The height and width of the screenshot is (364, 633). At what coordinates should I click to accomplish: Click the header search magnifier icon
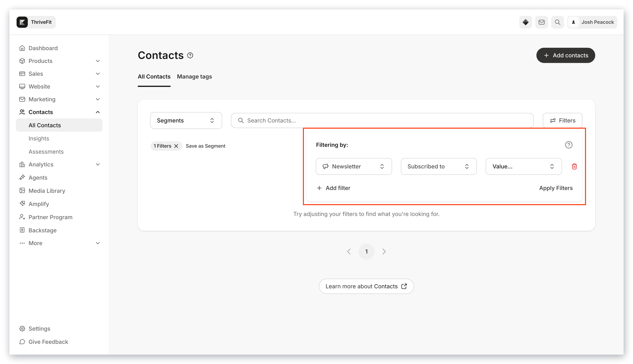[557, 22]
